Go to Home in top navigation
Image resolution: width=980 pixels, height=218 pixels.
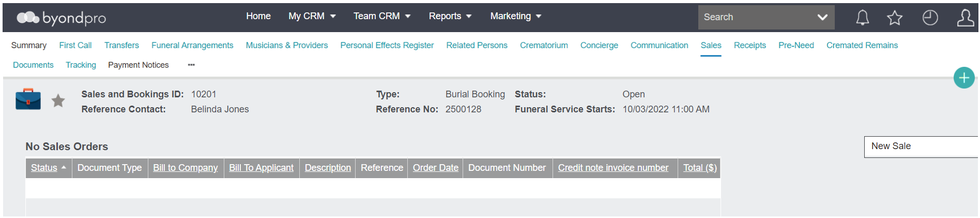pyautogui.click(x=258, y=16)
